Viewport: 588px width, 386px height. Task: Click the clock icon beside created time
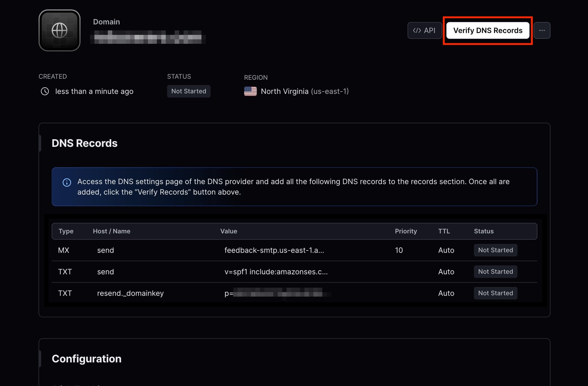point(45,91)
